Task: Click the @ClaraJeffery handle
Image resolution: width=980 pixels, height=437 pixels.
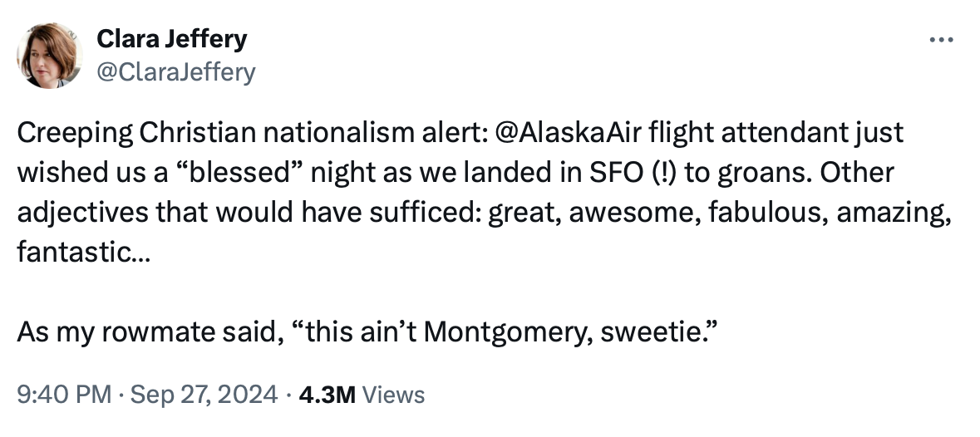Action: click(176, 72)
